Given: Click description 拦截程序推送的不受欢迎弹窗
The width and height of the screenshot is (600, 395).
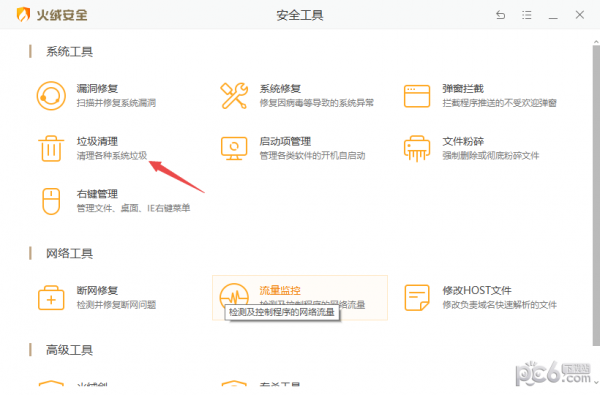Looking at the screenshot, I should [500, 103].
